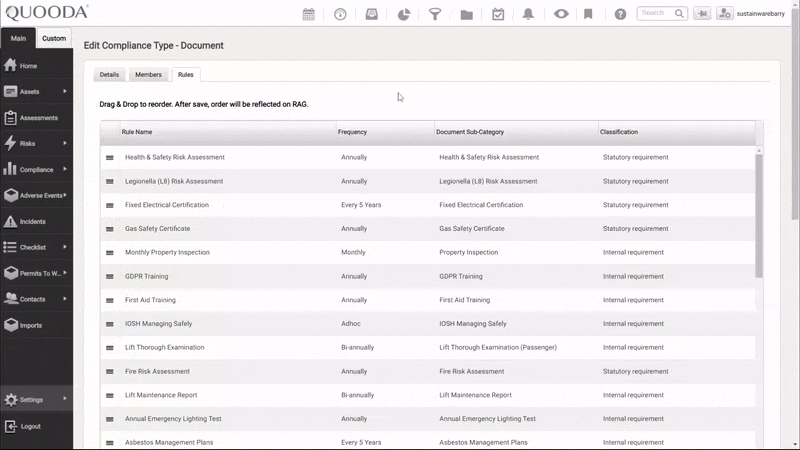Select the Asbestos Management Plans rule name
Screen dimensions: 800x450
(x=169, y=442)
